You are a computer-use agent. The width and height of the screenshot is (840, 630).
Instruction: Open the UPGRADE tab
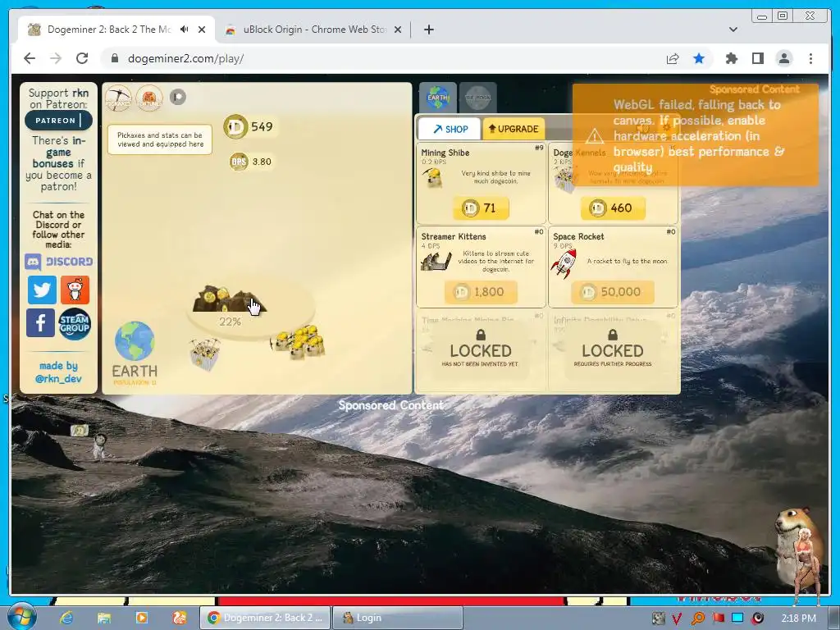point(514,129)
